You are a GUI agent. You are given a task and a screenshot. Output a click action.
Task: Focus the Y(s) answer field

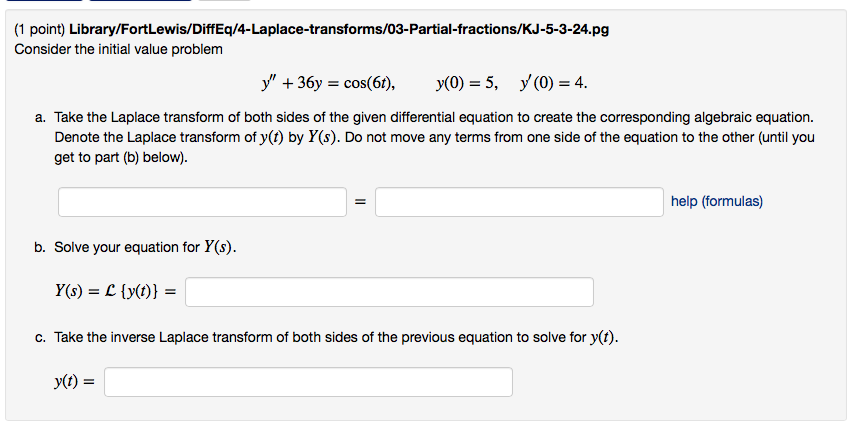(x=389, y=292)
